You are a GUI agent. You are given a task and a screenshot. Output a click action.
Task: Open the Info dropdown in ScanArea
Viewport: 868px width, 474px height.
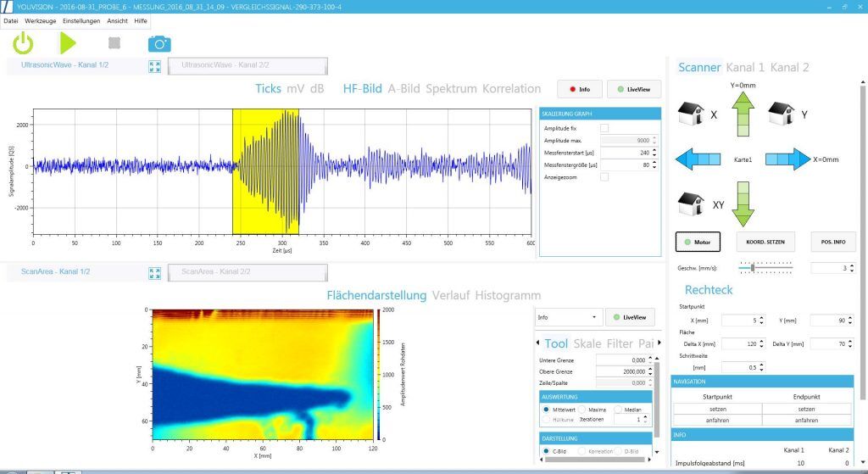pos(568,317)
